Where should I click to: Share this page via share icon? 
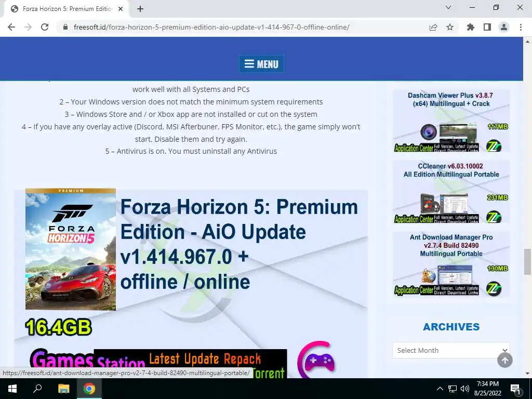coord(433,27)
